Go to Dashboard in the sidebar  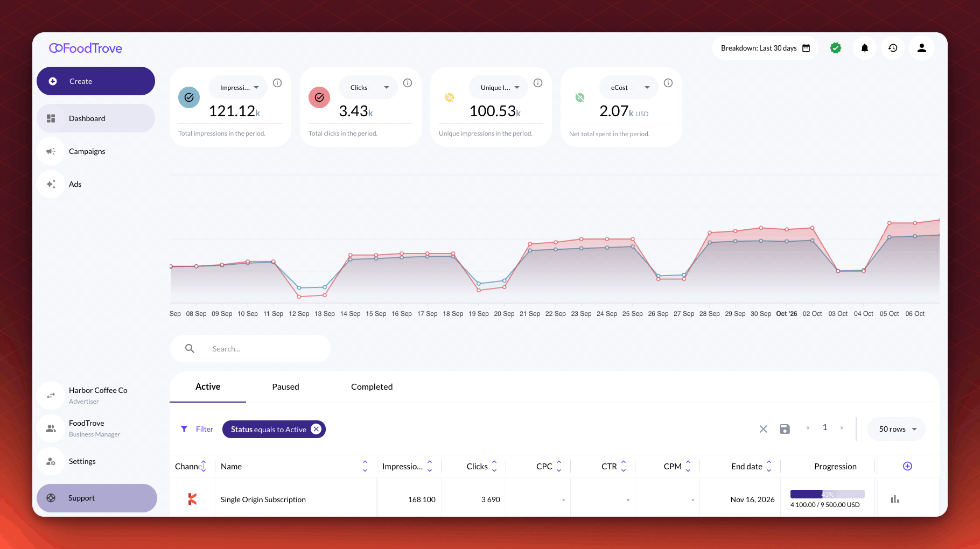[96, 118]
